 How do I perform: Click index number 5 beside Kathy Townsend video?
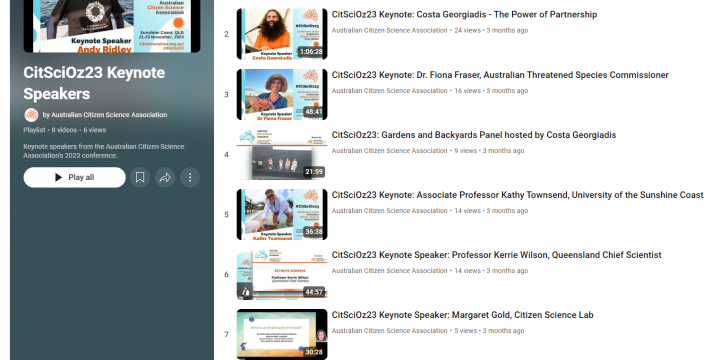click(226, 214)
